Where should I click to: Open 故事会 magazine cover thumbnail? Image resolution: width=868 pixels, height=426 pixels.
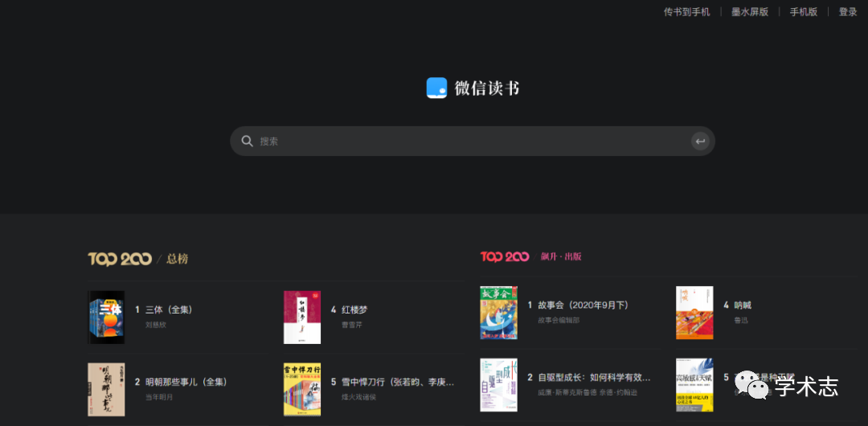coord(499,313)
